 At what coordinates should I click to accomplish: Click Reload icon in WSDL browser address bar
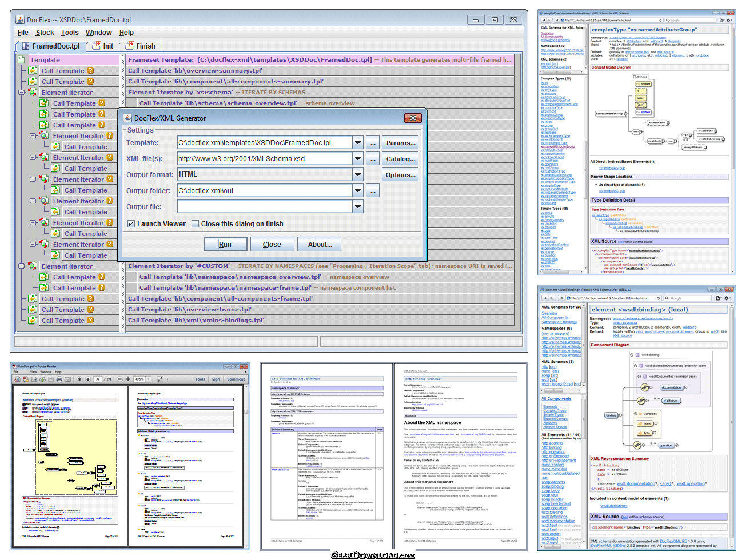pos(659,298)
